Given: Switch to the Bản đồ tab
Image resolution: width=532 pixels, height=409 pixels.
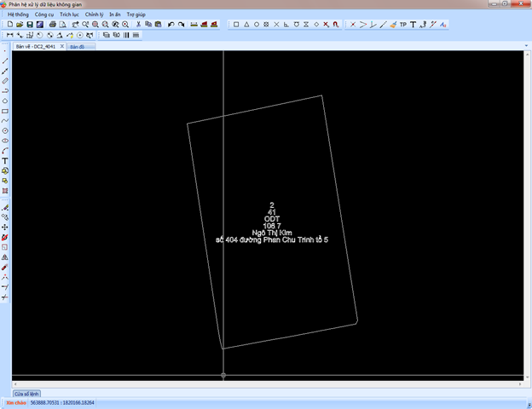Looking at the screenshot, I should click(x=78, y=47).
